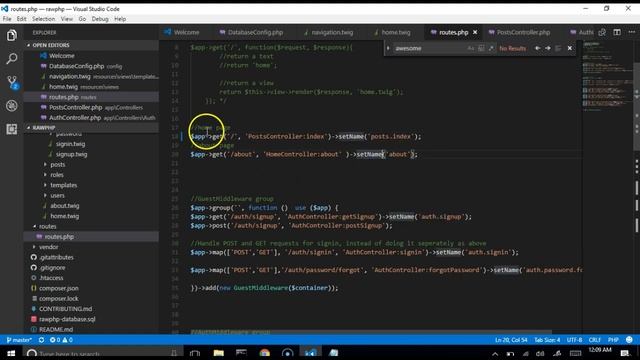Open Chrome from the taskbar

click(264, 353)
